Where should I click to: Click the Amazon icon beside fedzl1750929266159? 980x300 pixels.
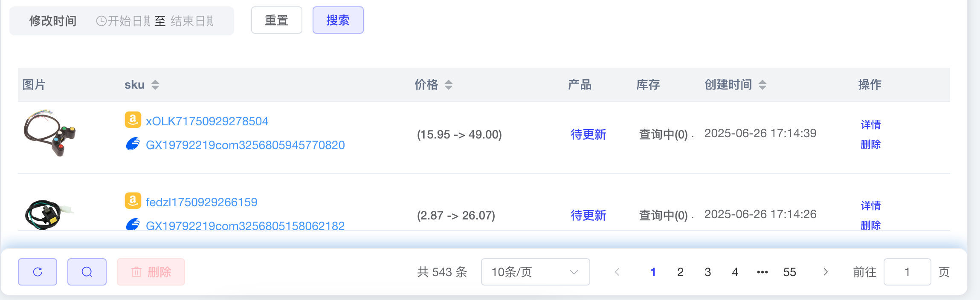(133, 201)
